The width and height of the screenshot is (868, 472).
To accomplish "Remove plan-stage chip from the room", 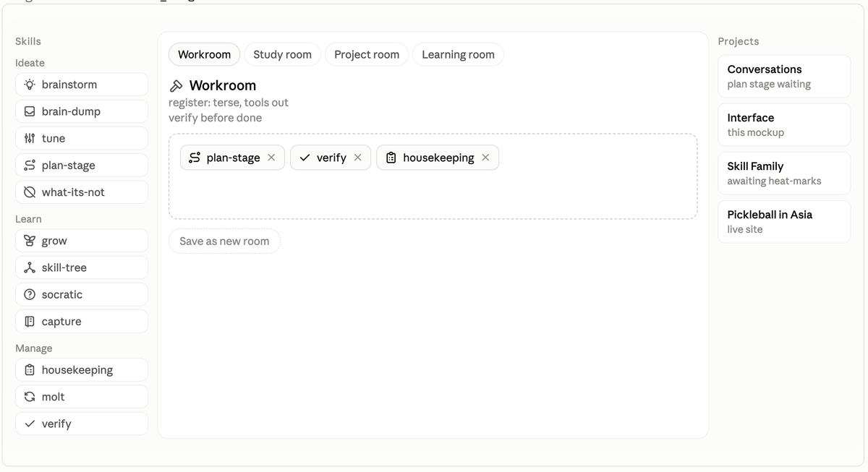I will tap(271, 158).
